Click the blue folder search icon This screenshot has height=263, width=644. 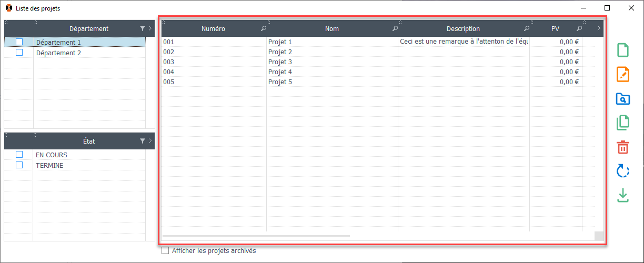coord(622,99)
